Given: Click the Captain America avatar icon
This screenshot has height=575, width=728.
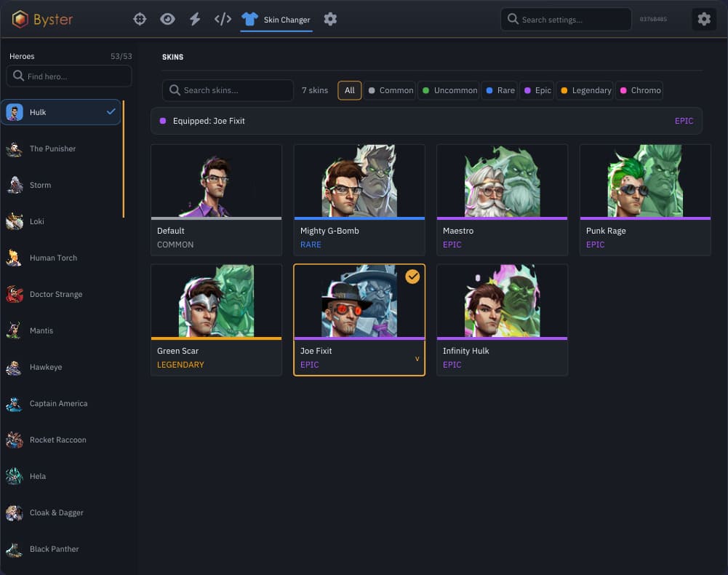Looking at the screenshot, I should tap(15, 403).
